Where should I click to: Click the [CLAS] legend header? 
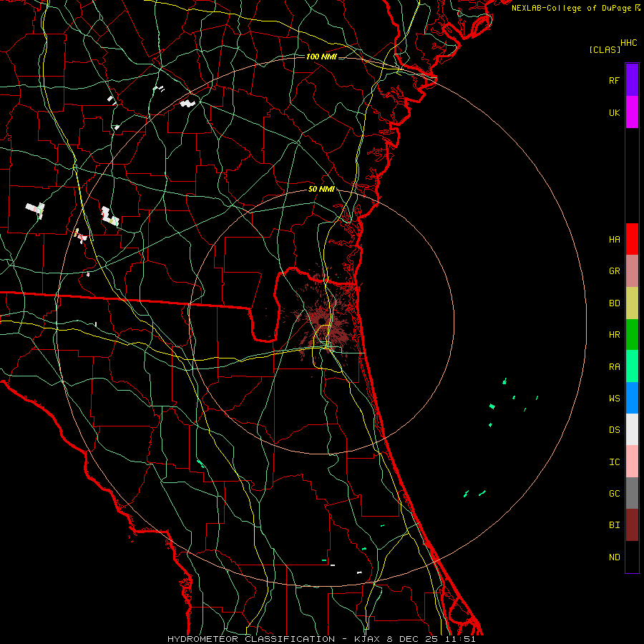[605, 49]
